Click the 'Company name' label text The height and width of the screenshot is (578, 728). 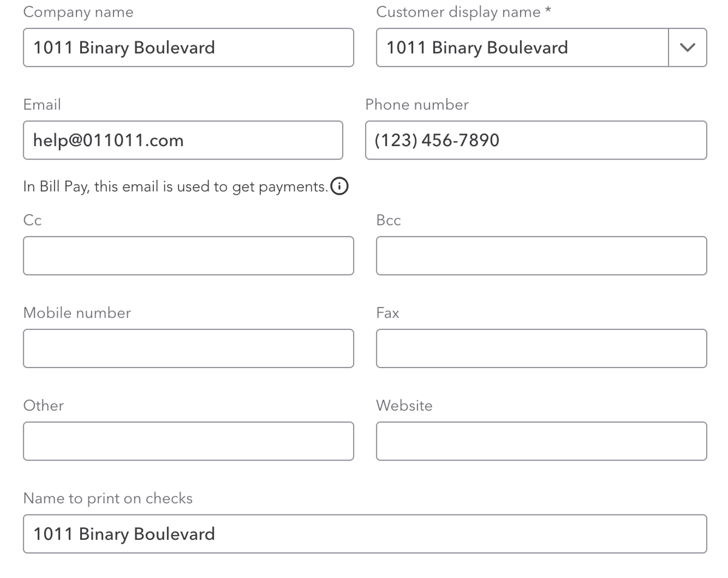[78, 12]
